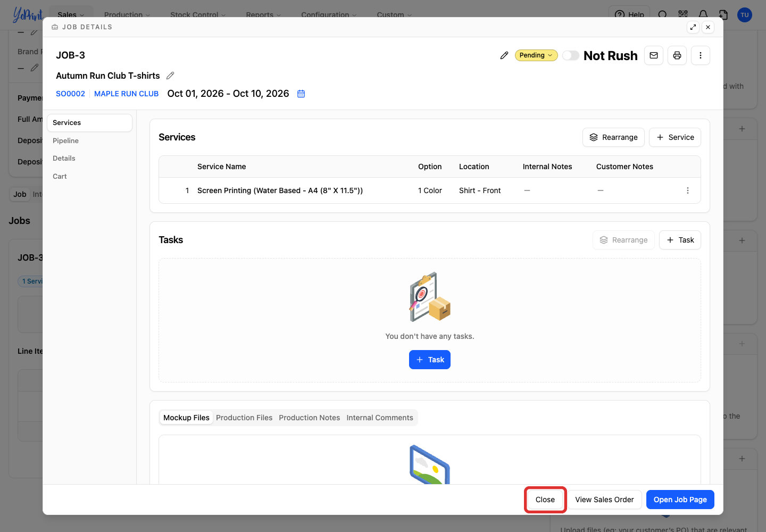Open notifications bell in the top bar
Screen dimensions: 766x532
coord(703,15)
